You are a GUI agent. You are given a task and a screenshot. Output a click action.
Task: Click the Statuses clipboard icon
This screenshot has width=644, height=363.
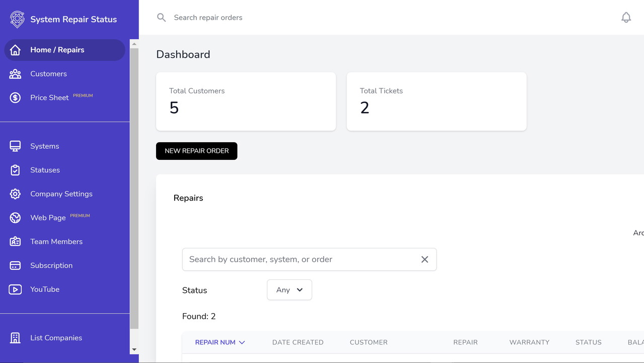click(x=15, y=170)
